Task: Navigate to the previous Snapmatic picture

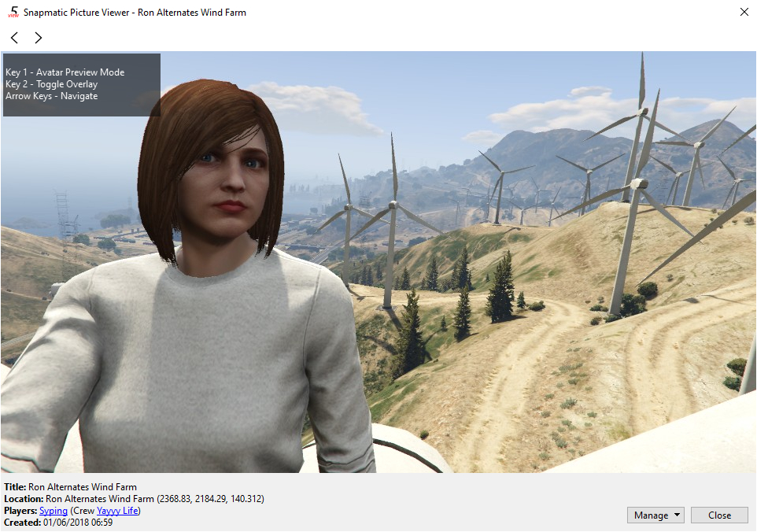Action: pos(13,37)
